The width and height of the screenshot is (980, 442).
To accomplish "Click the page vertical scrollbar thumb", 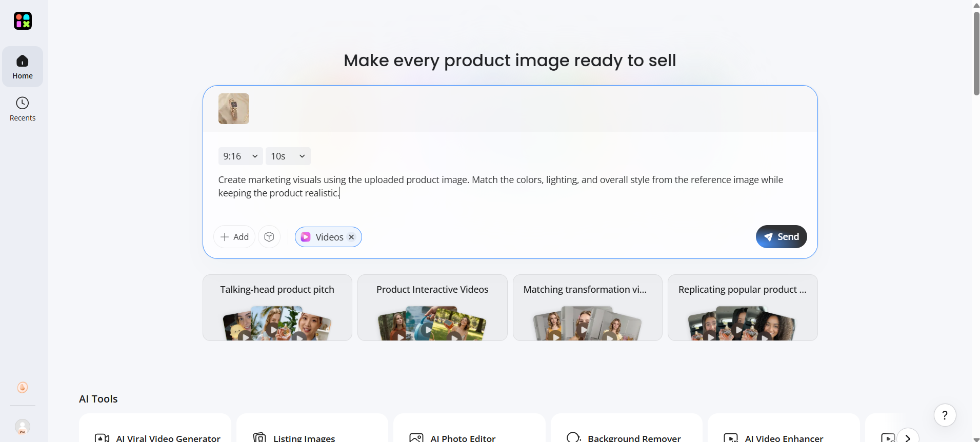I will pos(976,53).
